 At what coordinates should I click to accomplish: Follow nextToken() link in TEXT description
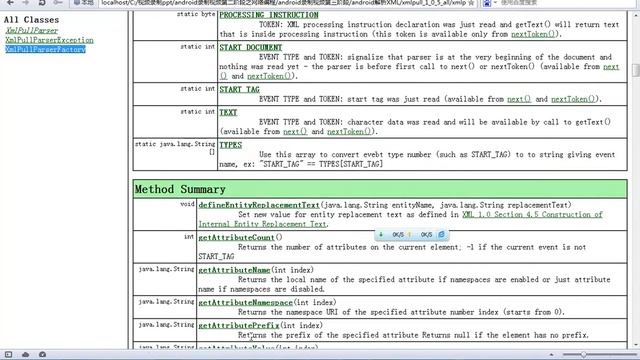point(349,132)
